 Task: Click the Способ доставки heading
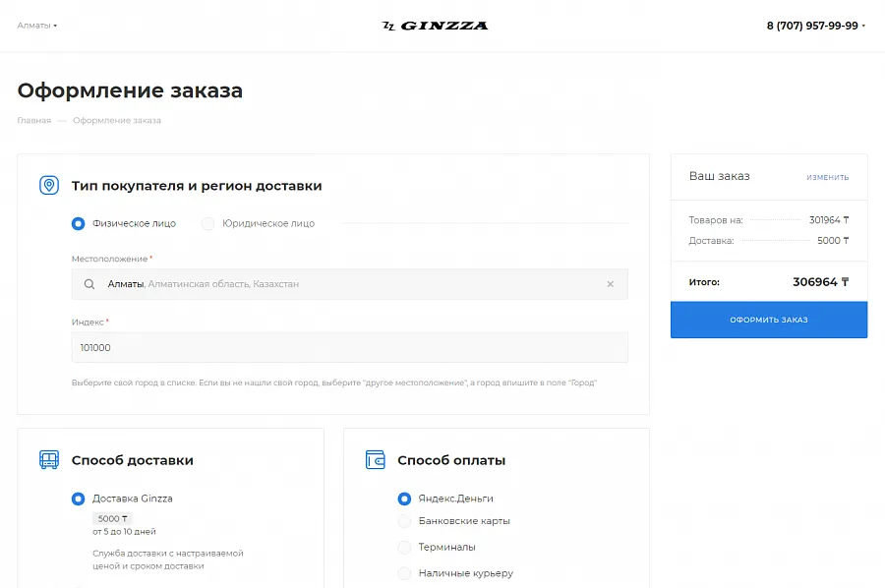point(132,460)
